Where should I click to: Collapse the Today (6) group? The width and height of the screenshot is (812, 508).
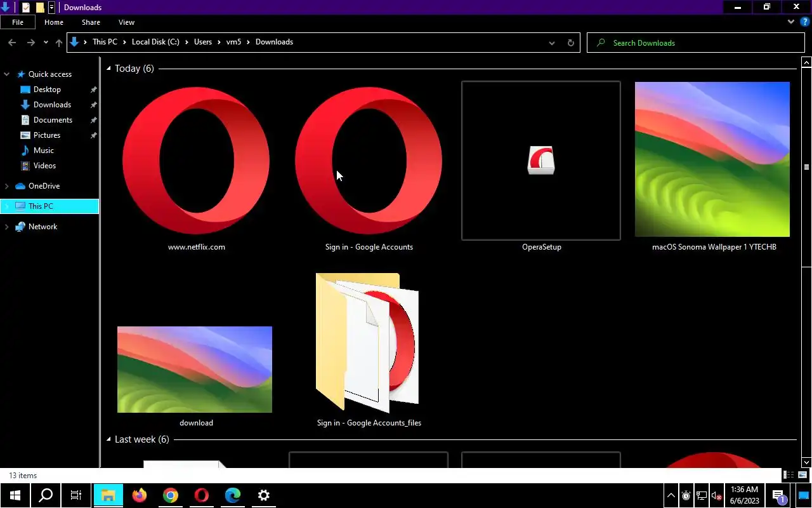(x=108, y=69)
